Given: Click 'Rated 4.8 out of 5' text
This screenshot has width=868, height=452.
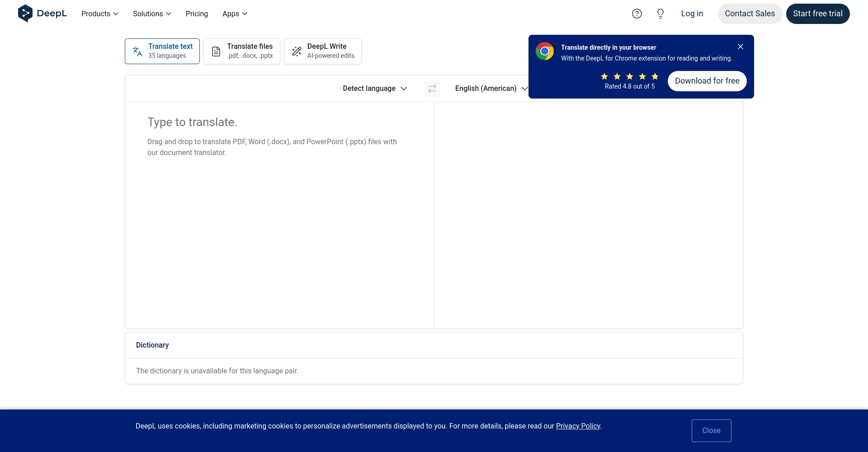Looking at the screenshot, I should 630,86.
